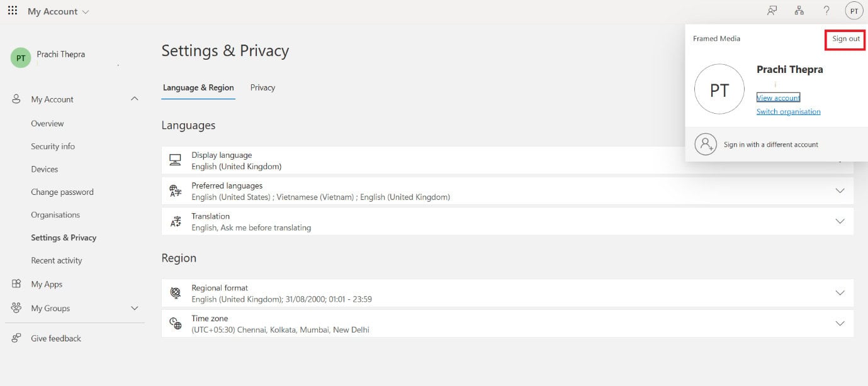Open Security info in the sidebar
The width and height of the screenshot is (868, 386).
(53, 146)
